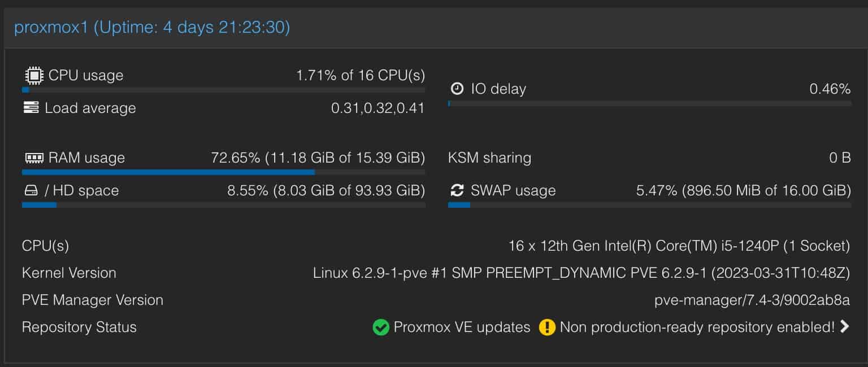Click the yellow repository warning icon
This screenshot has width=868, height=367.
coord(547,327)
